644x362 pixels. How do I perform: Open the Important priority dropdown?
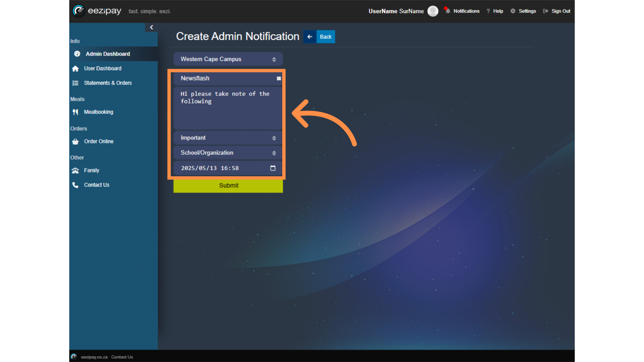(x=228, y=138)
